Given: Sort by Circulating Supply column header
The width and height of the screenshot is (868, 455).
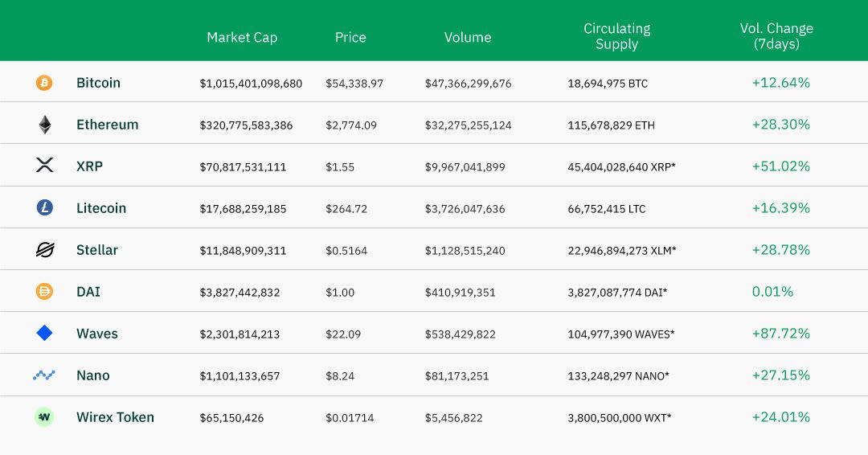Looking at the screenshot, I should point(616,36).
